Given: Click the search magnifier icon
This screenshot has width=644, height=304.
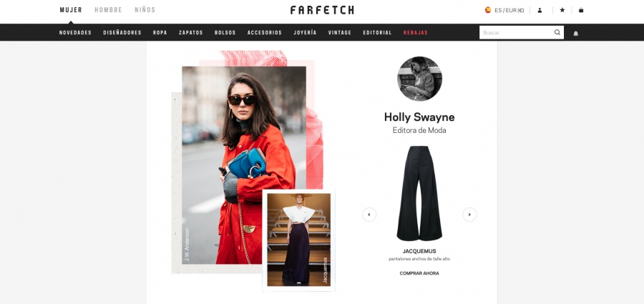Looking at the screenshot, I should [557, 32].
